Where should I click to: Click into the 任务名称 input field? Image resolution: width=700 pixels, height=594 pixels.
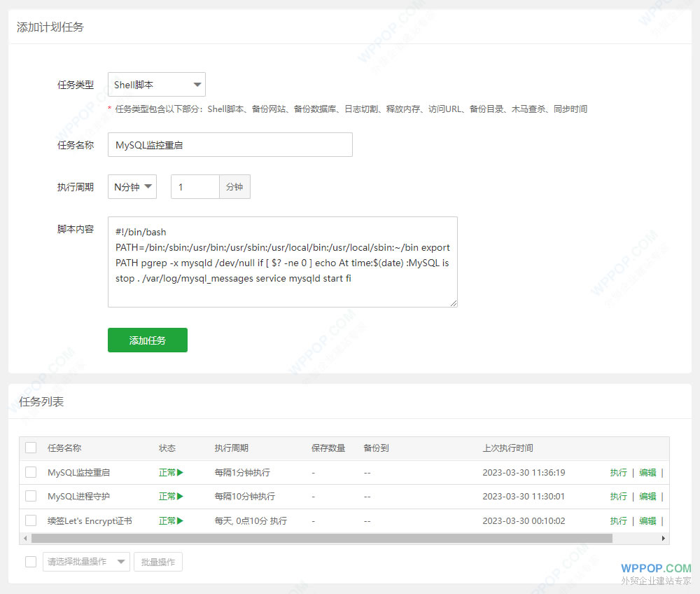click(230, 144)
